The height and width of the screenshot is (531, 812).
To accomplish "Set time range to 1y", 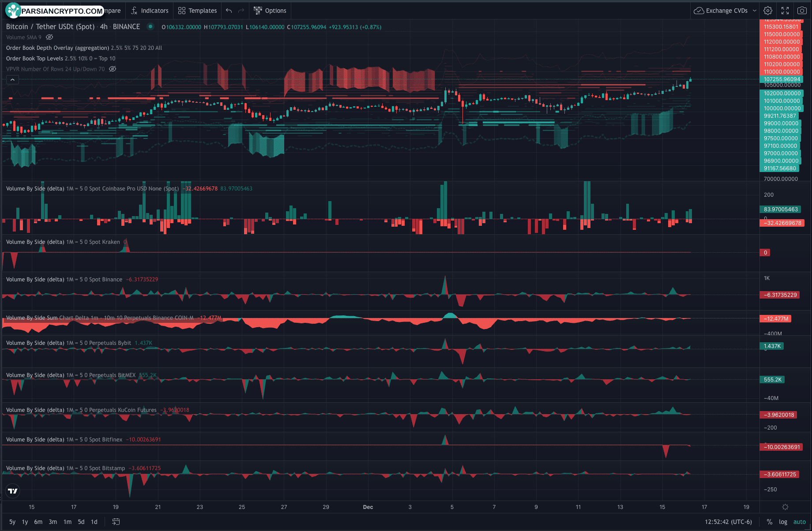I will coord(25,522).
